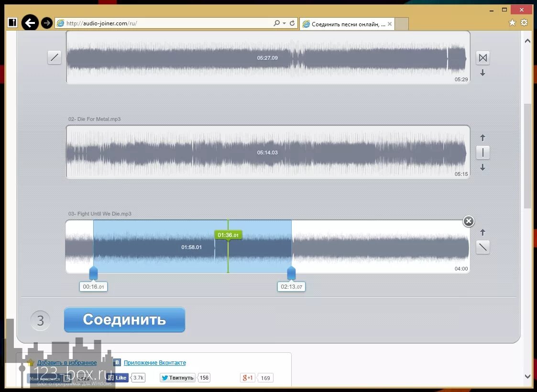This screenshot has height=392, width=537.
Task: Click end trim handle at 02:13
Action: [x=291, y=273]
